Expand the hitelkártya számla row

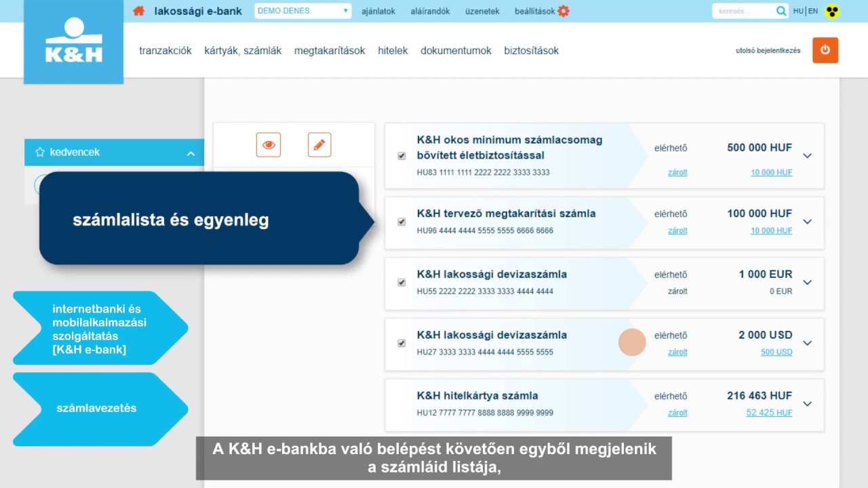coord(807,404)
